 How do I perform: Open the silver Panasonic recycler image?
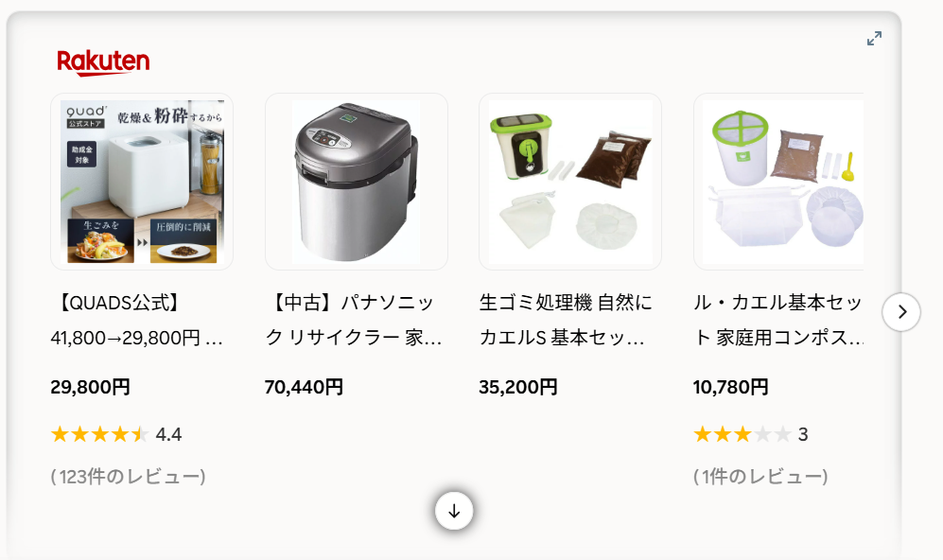pos(356,182)
